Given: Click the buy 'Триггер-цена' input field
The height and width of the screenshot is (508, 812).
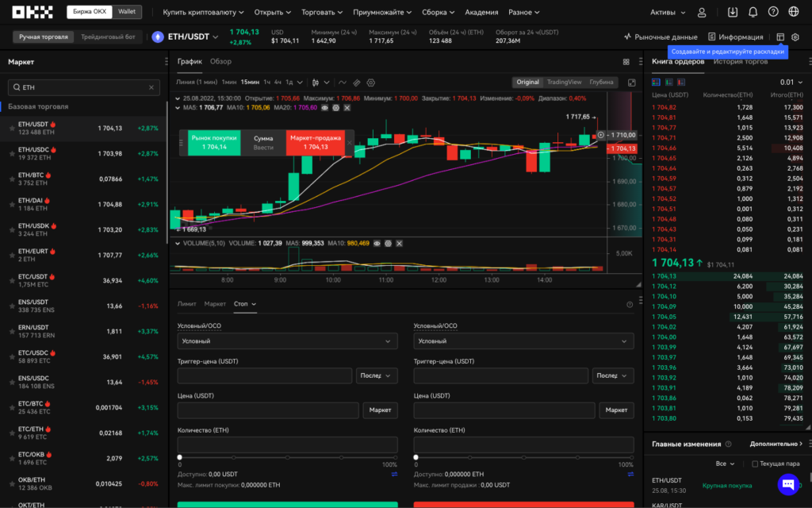Looking at the screenshot, I should coord(265,375).
